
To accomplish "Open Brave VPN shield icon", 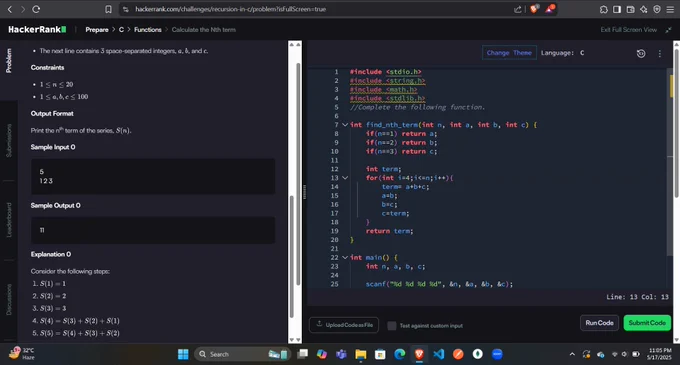I will point(657,9).
